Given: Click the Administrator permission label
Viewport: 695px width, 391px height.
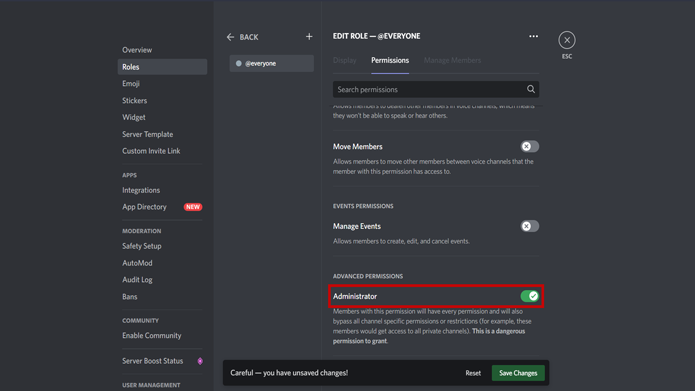Looking at the screenshot, I should tap(355, 296).
